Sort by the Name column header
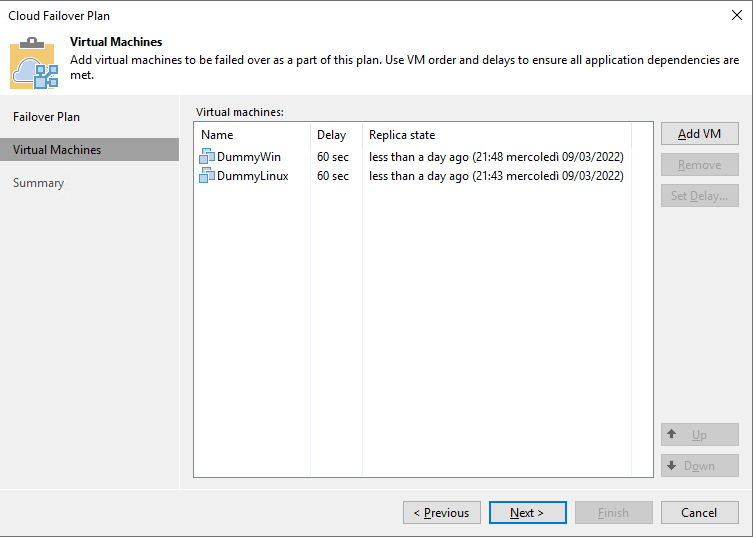 click(x=252, y=135)
